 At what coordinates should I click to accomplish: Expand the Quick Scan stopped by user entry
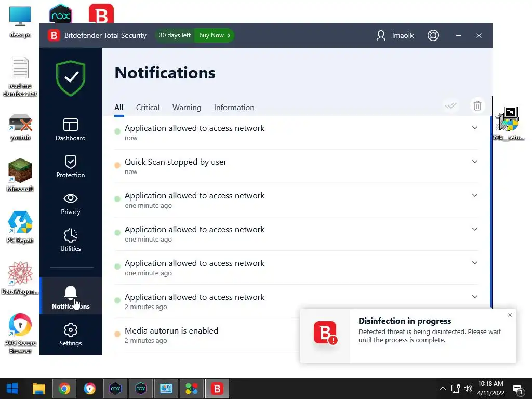click(475, 162)
